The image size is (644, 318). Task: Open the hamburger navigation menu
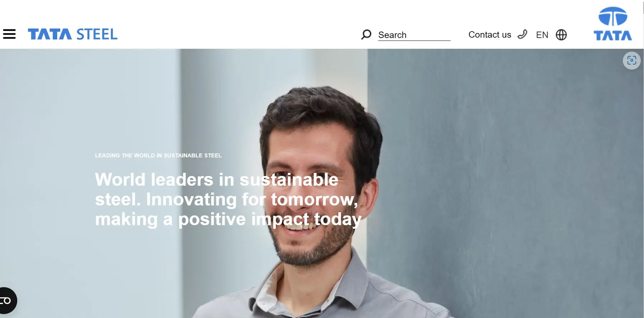tap(9, 34)
